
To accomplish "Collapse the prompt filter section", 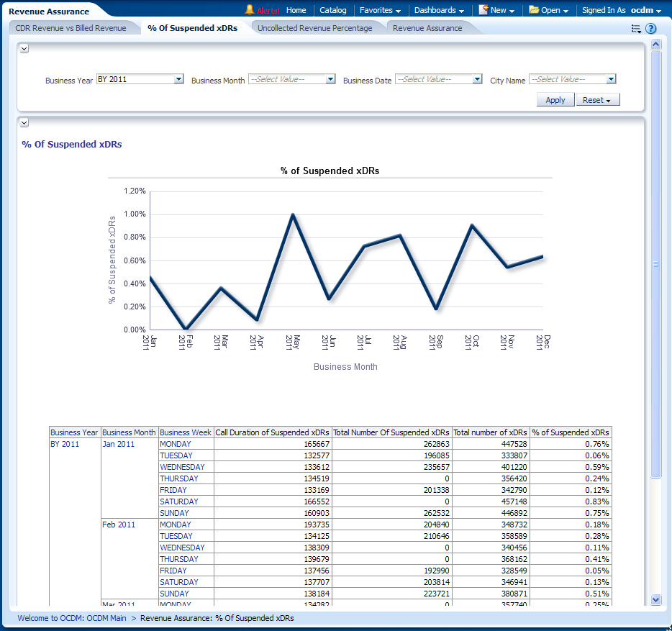I will pos(24,48).
